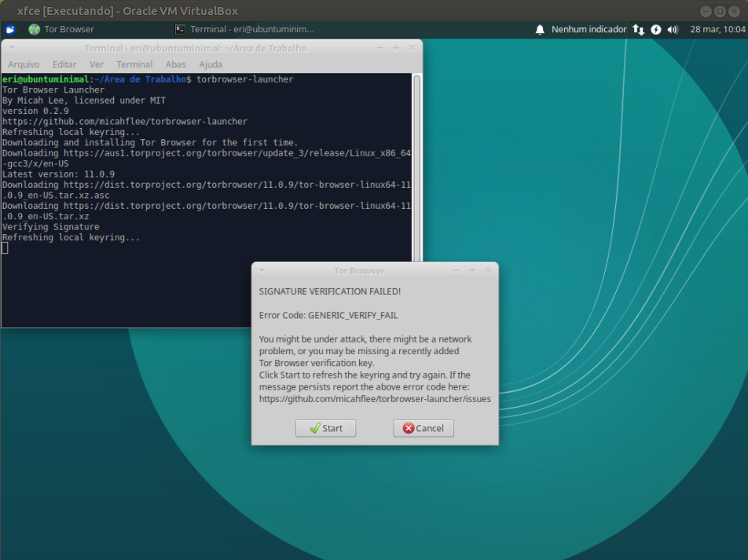Open the Xfce whisker menu icon

[x=10, y=30]
